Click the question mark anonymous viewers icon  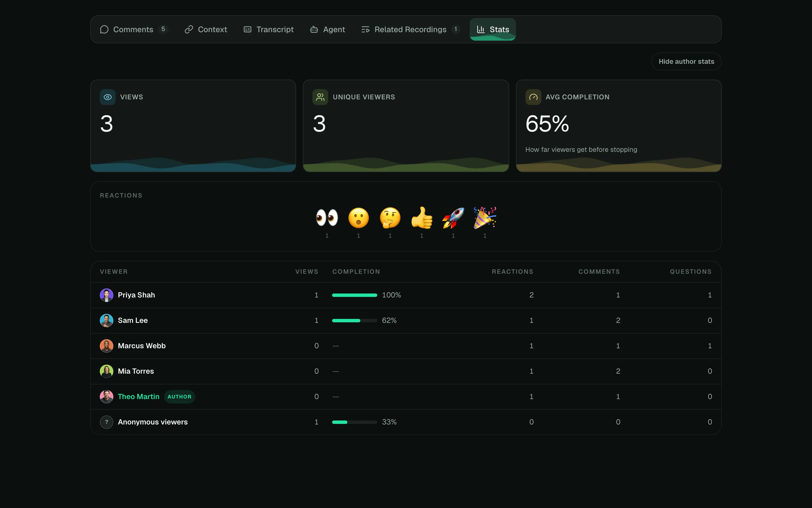point(107,422)
